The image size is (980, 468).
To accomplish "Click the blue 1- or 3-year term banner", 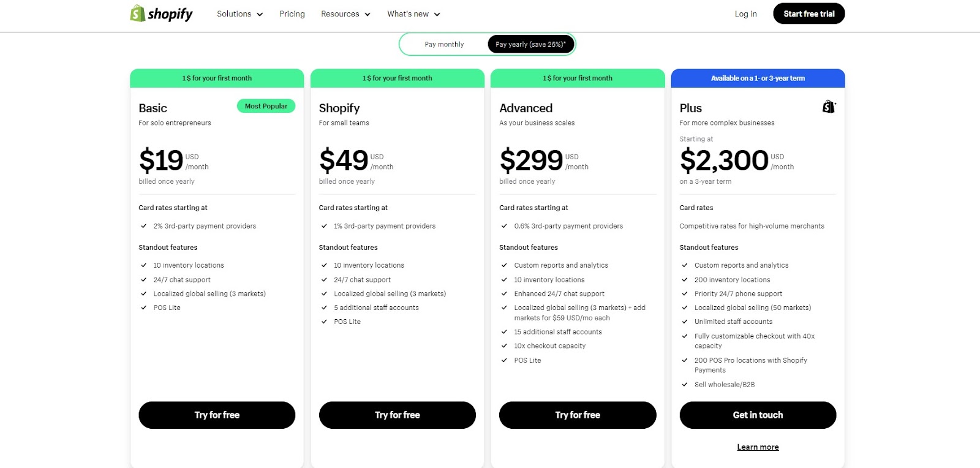I will click(x=758, y=78).
